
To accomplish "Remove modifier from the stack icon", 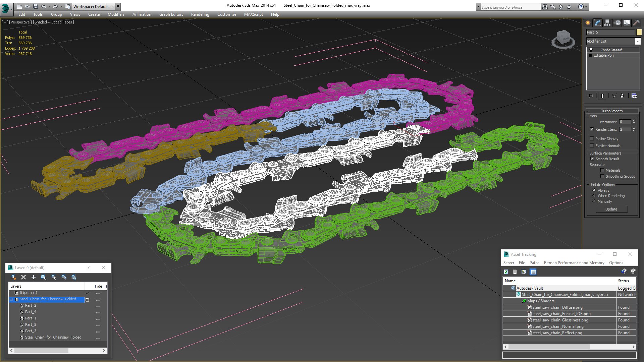I will [x=622, y=96].
